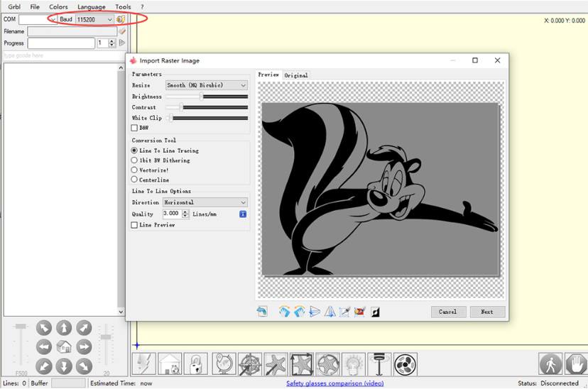The height and width of the screenshot is (389, 588).
Task: Click the invert colors black-white icon
Action: [x=375, y=312]
